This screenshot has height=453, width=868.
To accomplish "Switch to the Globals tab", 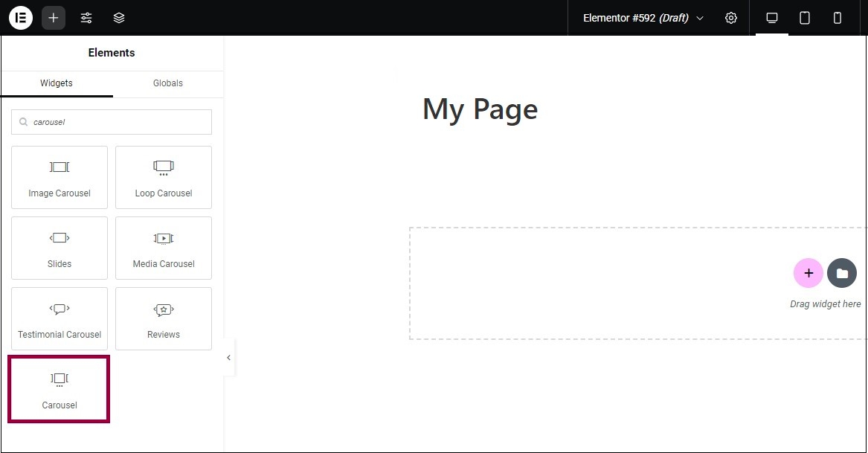I will [168, 83].
